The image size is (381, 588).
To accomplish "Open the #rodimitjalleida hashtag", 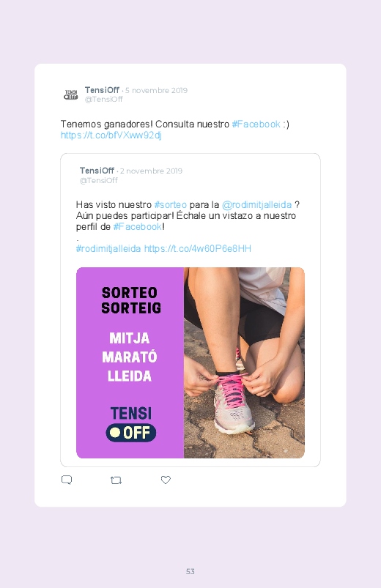I will (108, 249).
